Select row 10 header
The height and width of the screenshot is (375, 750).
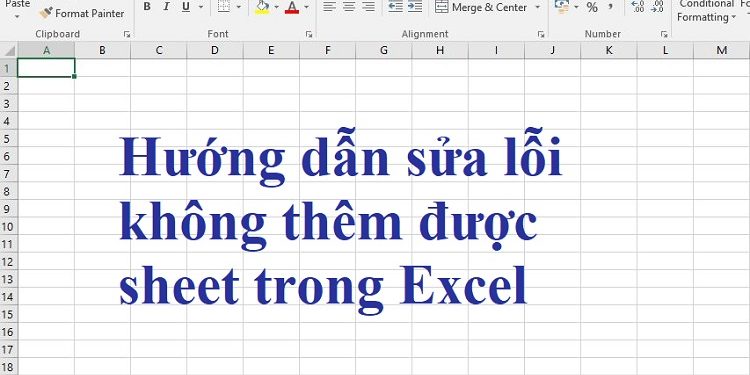(x=8, y=227)
